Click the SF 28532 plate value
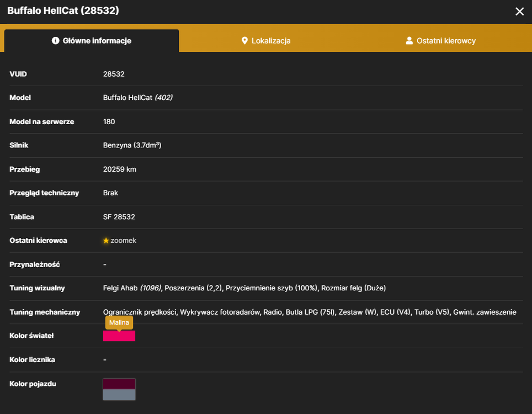The width and height of the screenshot is (532, 414). point(119,217)
